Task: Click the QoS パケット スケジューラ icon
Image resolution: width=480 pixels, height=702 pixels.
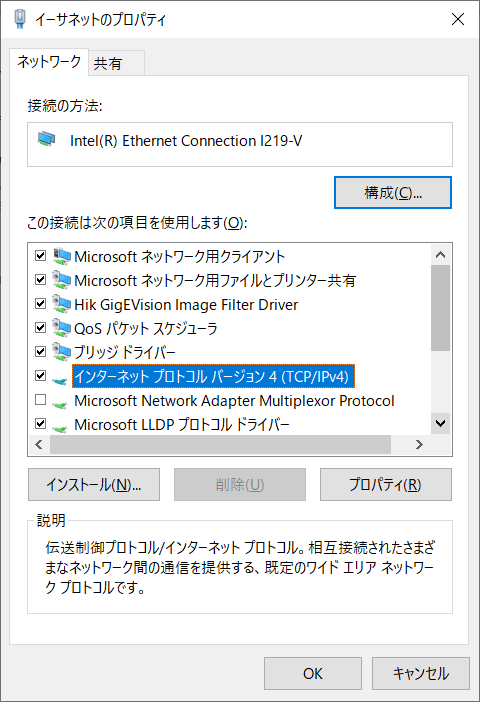Action: 62,328
